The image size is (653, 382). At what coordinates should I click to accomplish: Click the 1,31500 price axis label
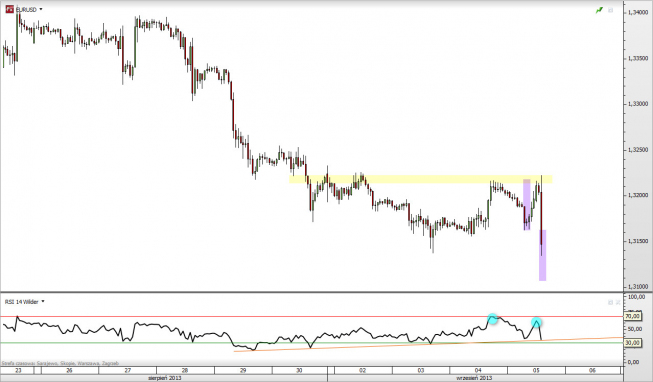pos(638,241)
